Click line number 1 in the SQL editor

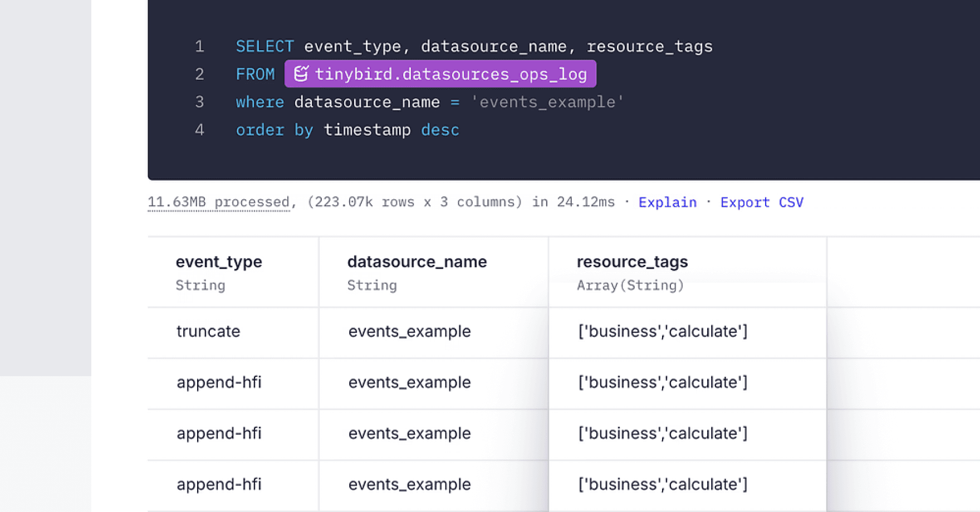199,46
